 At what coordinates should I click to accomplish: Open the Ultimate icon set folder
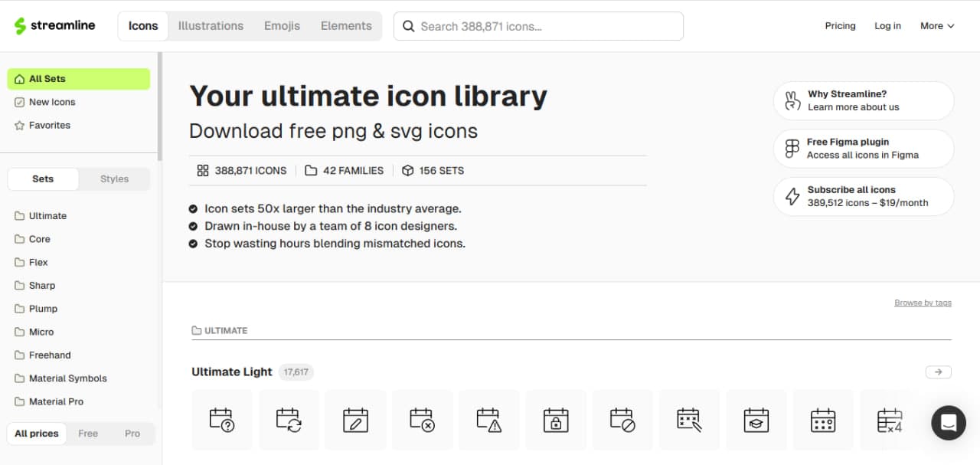tap(41, 216)
